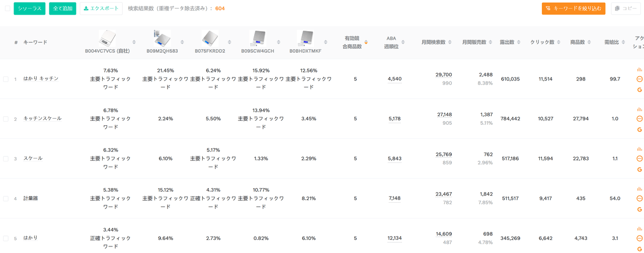Open the bar chart icon for スケール row
The image size is (644, 253).
(x=639, y=149)
